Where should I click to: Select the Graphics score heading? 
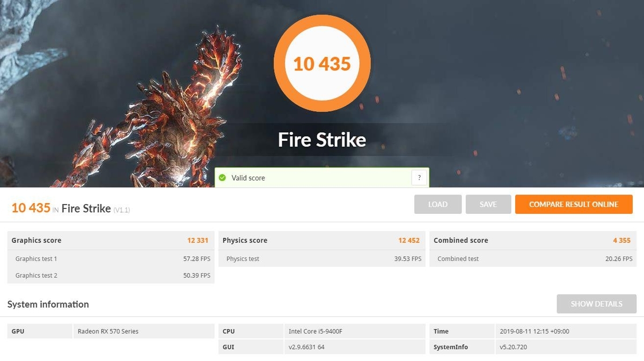coord(36,240)
